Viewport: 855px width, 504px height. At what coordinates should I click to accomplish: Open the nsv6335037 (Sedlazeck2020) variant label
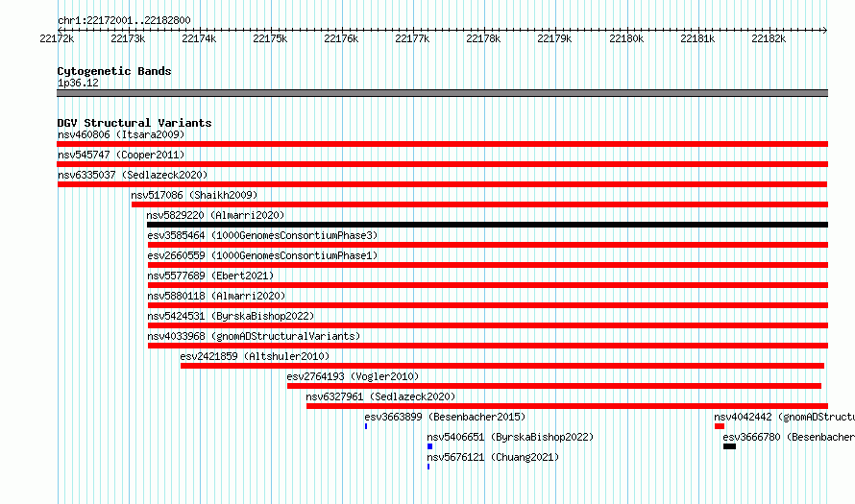133,175
